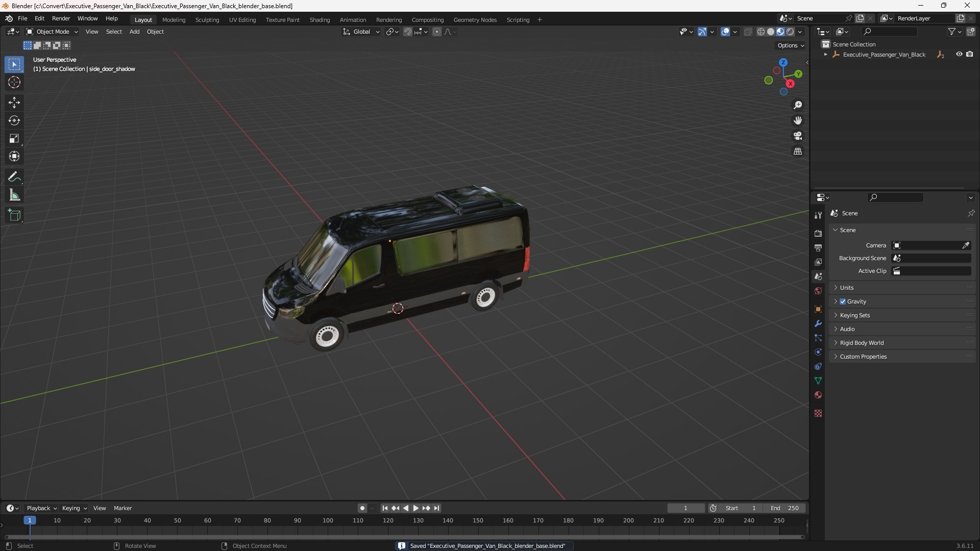Toggle snapping magnet icon
980x551 pixels.
point(407,32)
